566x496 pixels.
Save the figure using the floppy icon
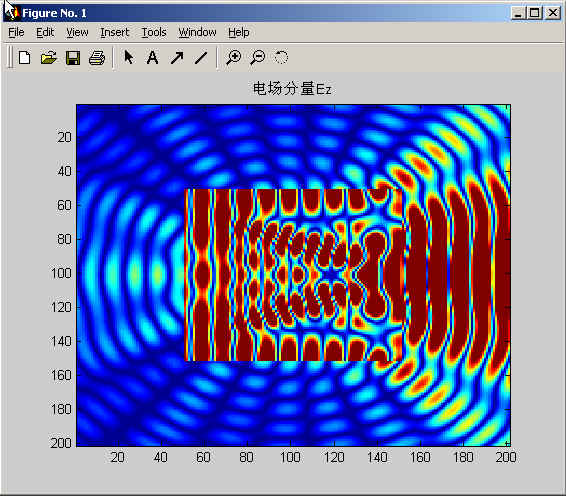[x=73, y=57]
